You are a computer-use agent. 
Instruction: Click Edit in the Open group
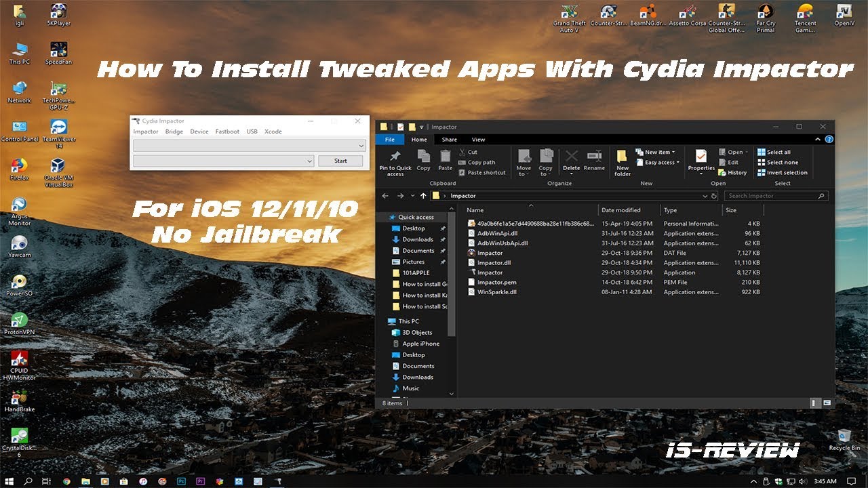pos(728,163)
